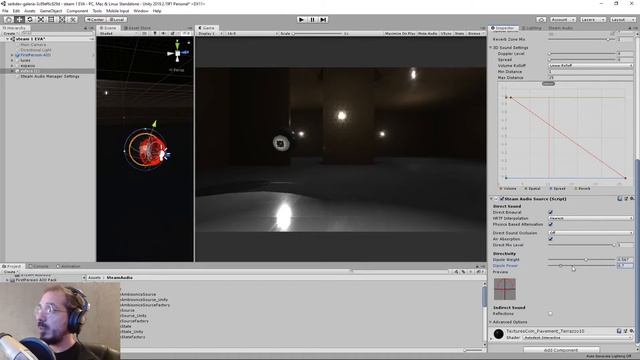Click the Play button

coord(301,20)
